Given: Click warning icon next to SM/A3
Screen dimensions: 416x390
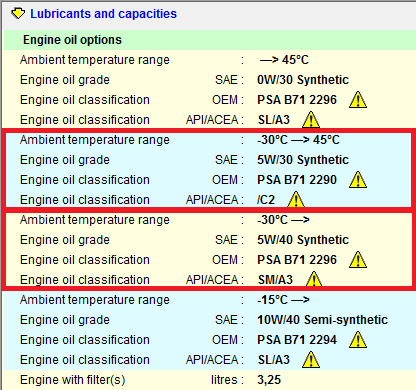Looking at the screenshot, I should pyautogui.click(x=314, y=279).
